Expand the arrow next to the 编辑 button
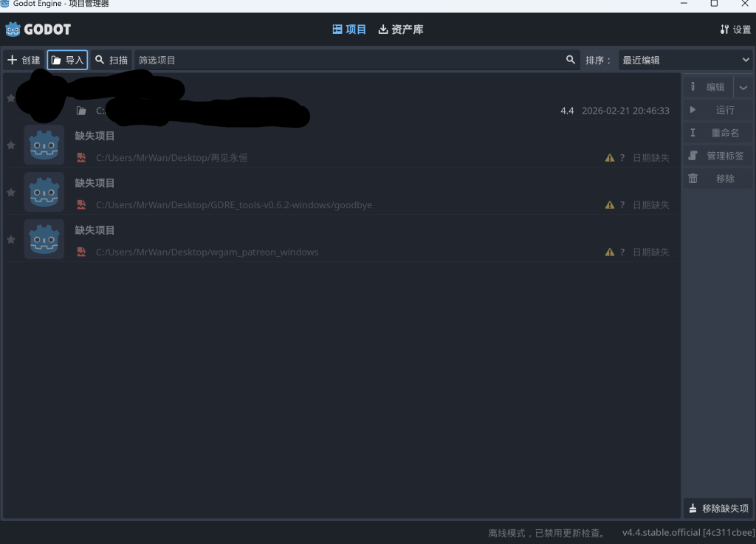 pos(743,87)
